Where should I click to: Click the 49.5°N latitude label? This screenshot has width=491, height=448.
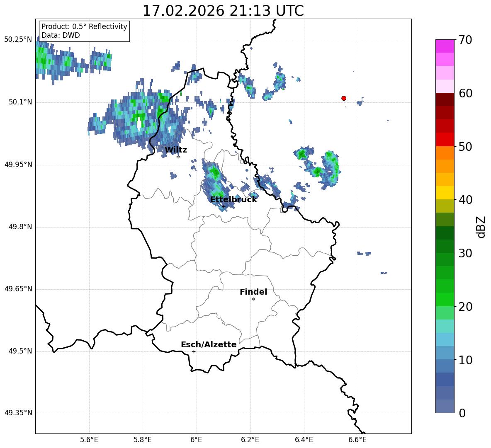coord(20,351)
